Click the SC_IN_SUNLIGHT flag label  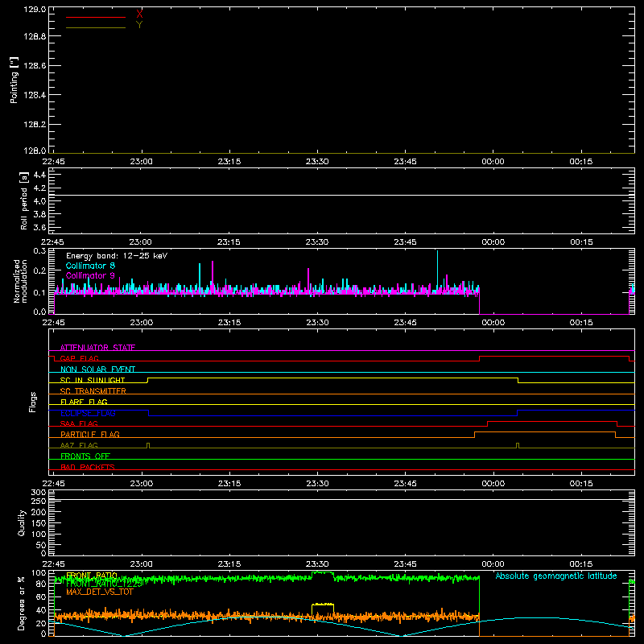pos(93,380)
